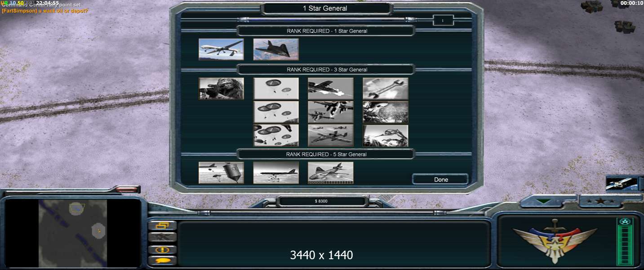Choose the Pathfinder sniper power icon
Viewport: 644px width, 270px height.
coord(221,89)
